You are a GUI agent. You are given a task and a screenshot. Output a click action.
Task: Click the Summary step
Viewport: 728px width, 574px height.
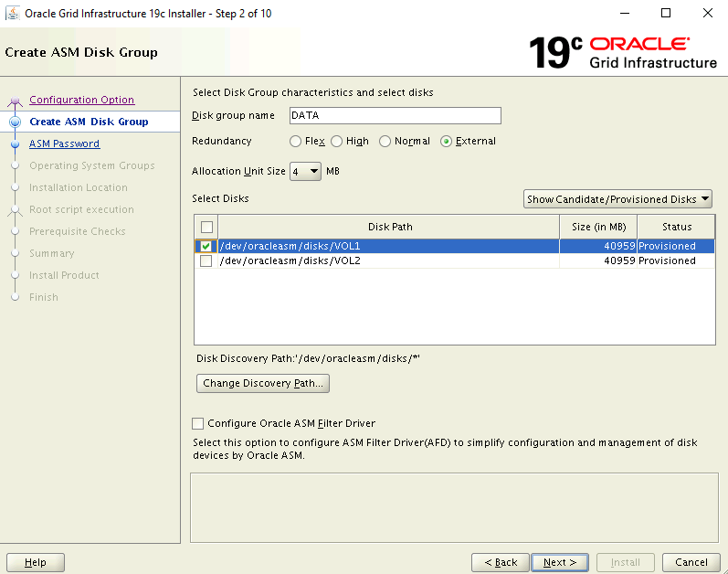pyautogui.click(x=51, y=253)
